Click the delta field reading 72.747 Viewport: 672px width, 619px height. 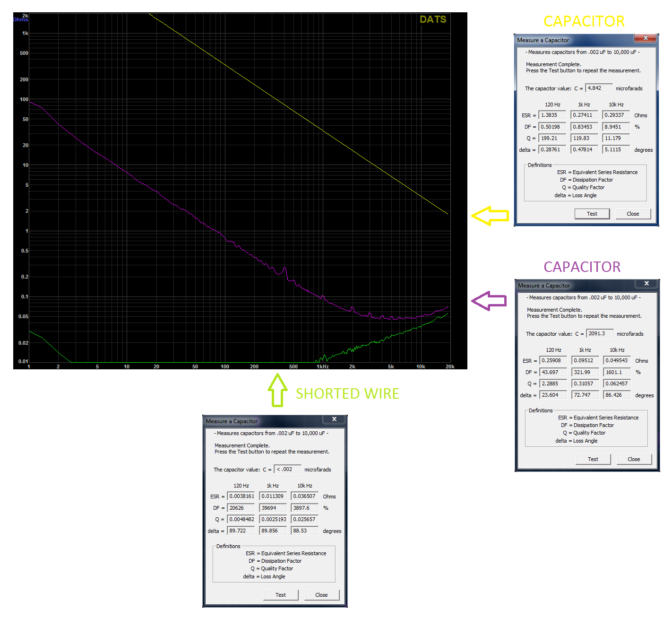pos(586,395)
